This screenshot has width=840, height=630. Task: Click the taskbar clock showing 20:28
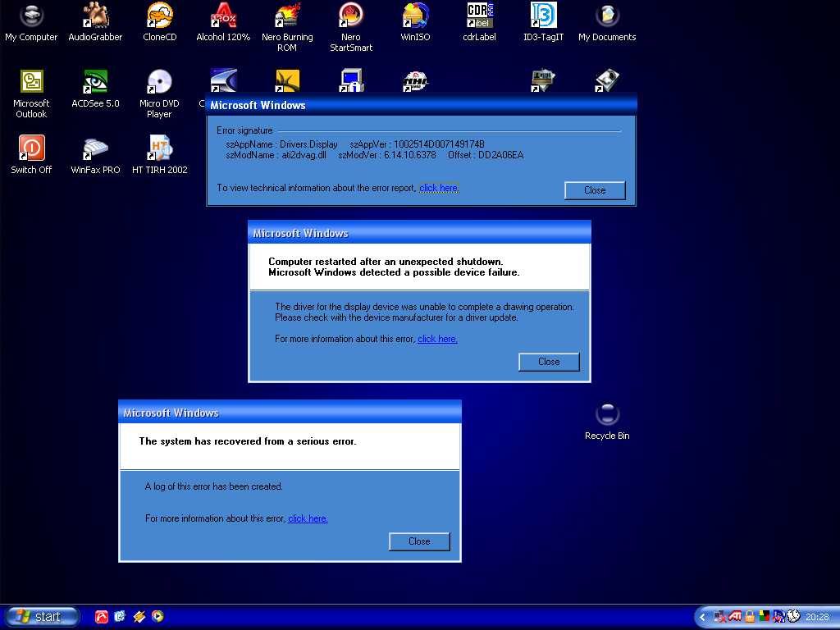click(x=817, y=617)
